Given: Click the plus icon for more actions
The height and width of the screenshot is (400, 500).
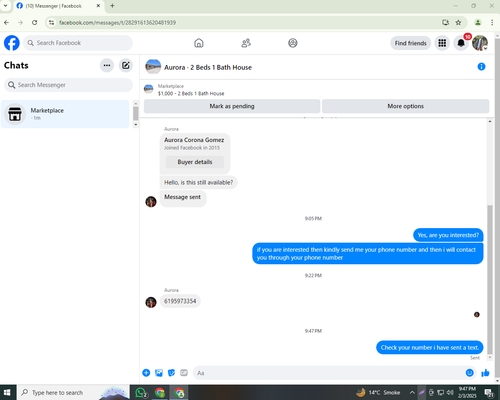Looking at the screenshot, I should click(146, 373).
